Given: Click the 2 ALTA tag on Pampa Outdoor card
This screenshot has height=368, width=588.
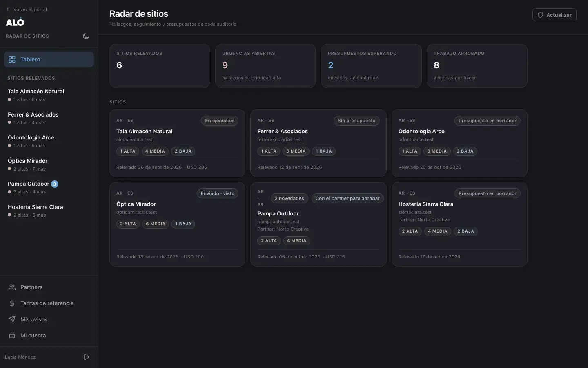Looking at the screenshot, I should (269, 241).
